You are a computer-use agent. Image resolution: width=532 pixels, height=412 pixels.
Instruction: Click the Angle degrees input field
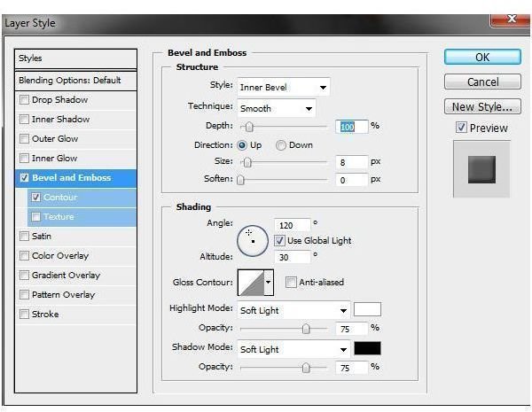292,225
